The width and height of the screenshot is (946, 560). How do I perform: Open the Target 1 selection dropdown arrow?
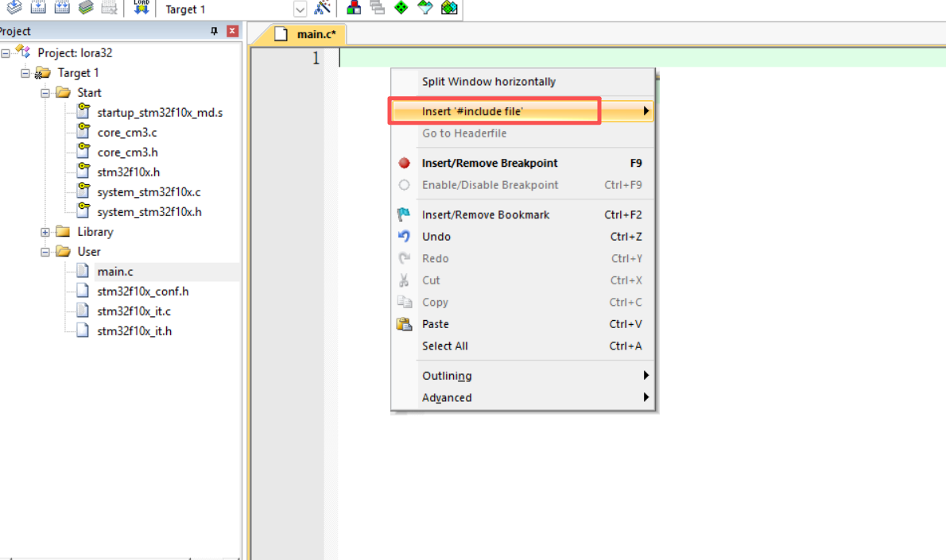click(300, 9)
